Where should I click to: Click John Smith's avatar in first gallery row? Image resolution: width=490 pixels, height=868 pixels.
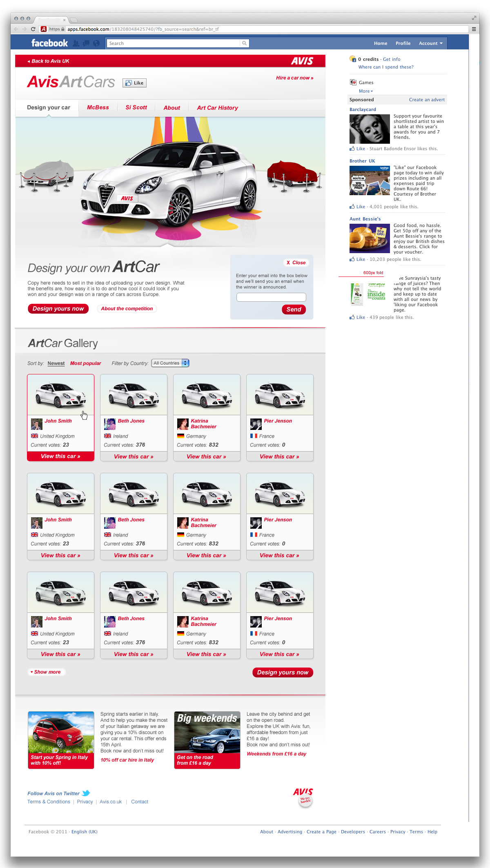point(37,424)
